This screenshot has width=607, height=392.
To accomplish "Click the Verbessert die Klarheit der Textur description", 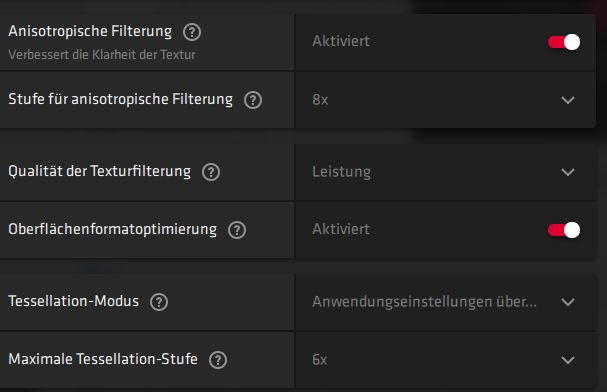I will click(102, 55).
